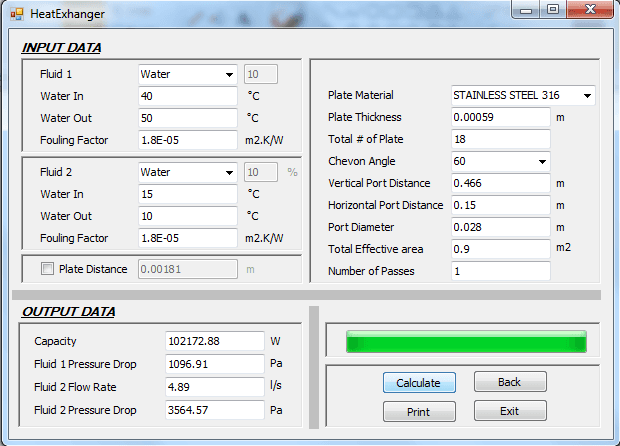
Task: Click the Total Effective area field
Action: point(501,249)
